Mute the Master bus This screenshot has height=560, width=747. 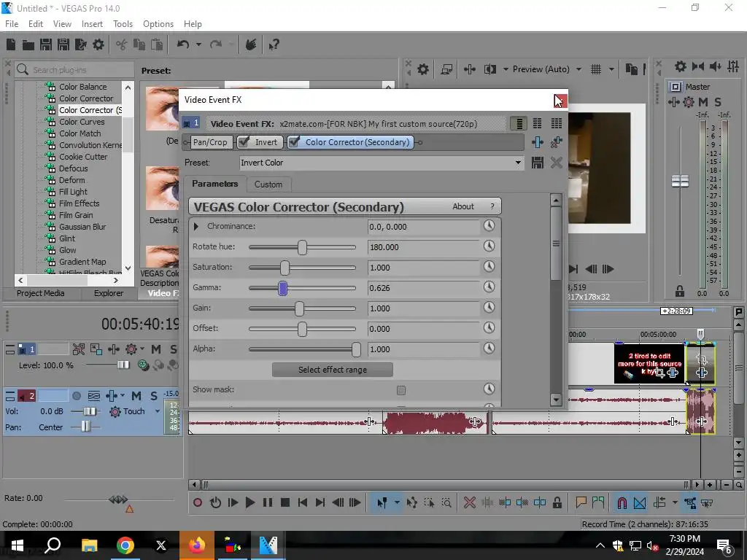tap(703, 102)
